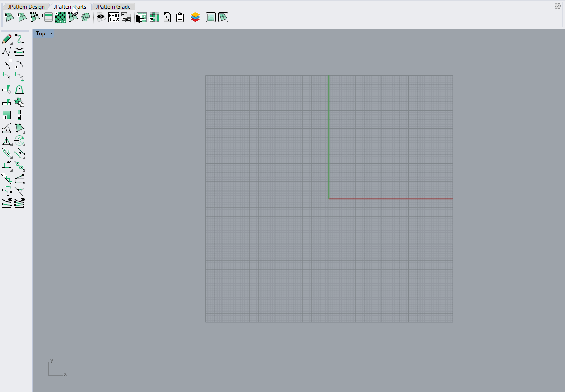Open the Top viewport dropdown arrow
Image resolution: width=565 pixels, height=392 pixels.
pyautogui.click(x=51, y=33)
